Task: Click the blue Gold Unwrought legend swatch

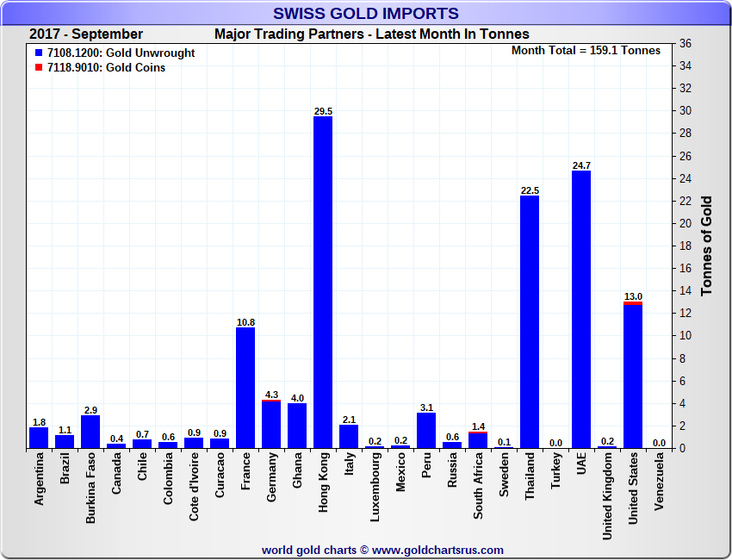Action: (39, 53)
